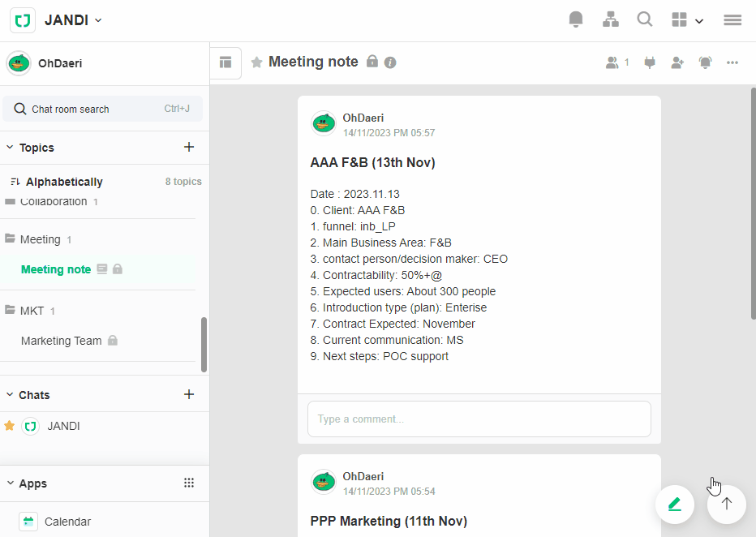Click the topic notification alarm icon
This screenshot has width=756, height=537.
click(x=705, y=62)
